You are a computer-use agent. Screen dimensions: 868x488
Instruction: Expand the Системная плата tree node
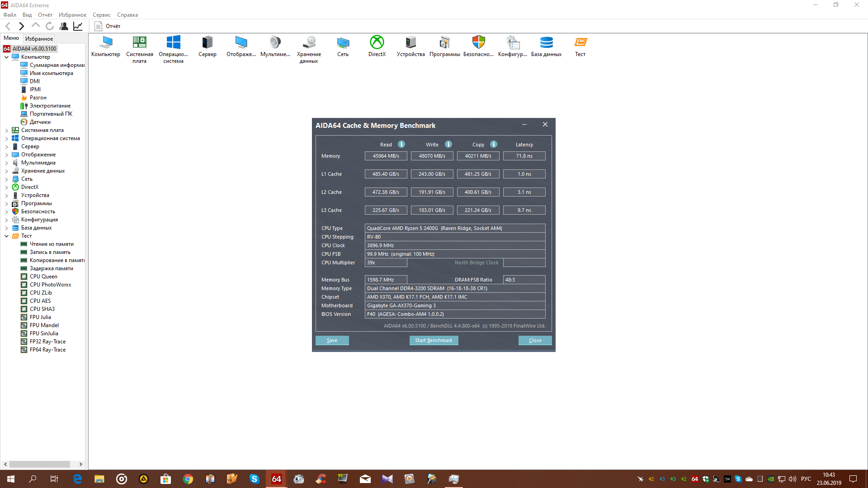[x=7, y=131]
